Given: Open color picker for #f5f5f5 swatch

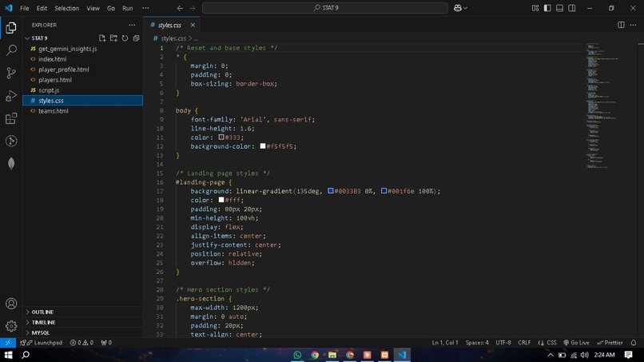Looking at the screenshot, I should 263,146.
